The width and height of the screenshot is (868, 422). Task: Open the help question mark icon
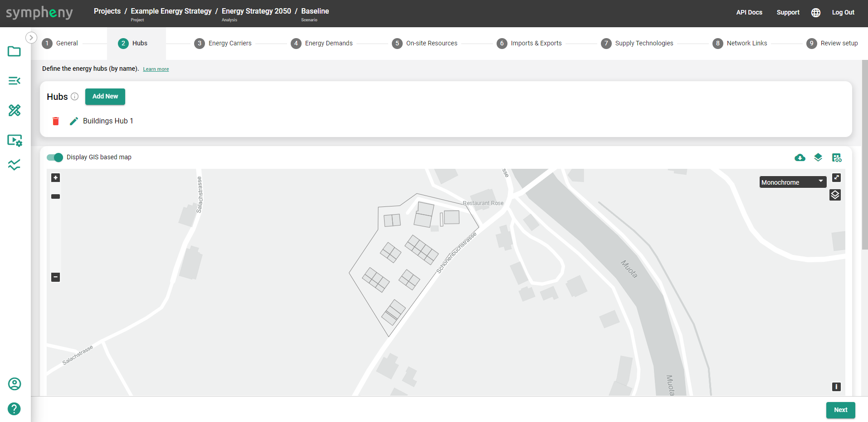[14, 409]
